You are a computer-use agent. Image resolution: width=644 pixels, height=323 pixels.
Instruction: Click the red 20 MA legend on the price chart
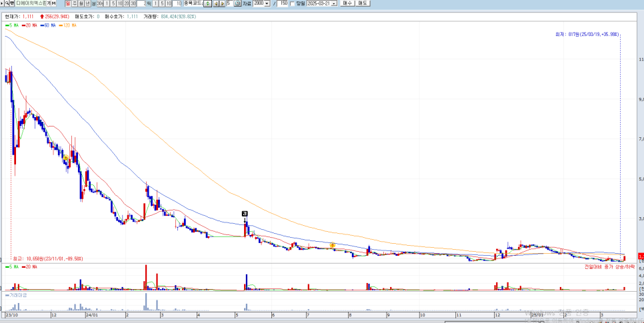(29, 25)
